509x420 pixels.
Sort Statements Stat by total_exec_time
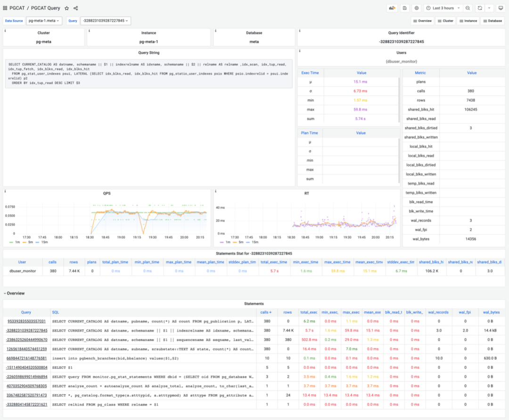tap(274, 262)
